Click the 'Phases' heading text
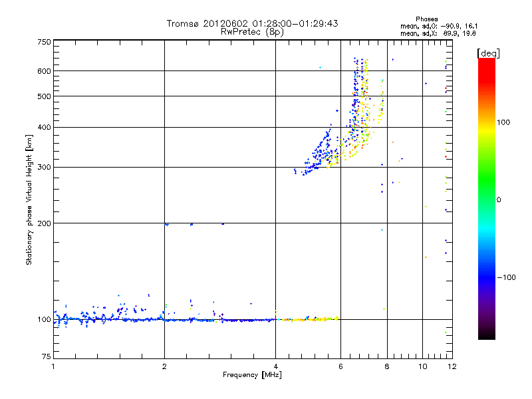Viewport: 532px width, 399px height. pos(426,19)
